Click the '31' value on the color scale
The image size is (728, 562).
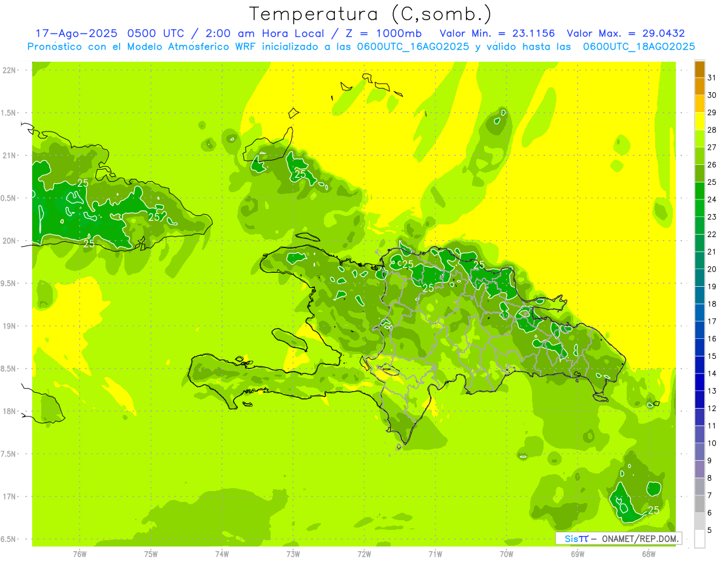(x=712, y=78)
